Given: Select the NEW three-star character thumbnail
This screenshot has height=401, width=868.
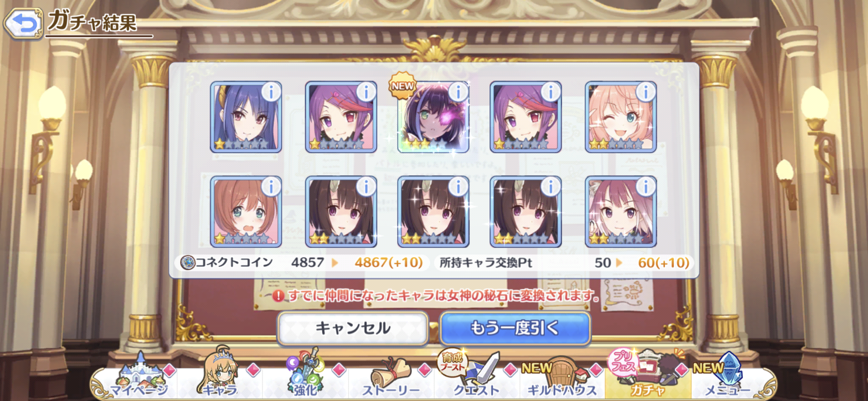Looking at the screenshot, I should tap(433, 117).
